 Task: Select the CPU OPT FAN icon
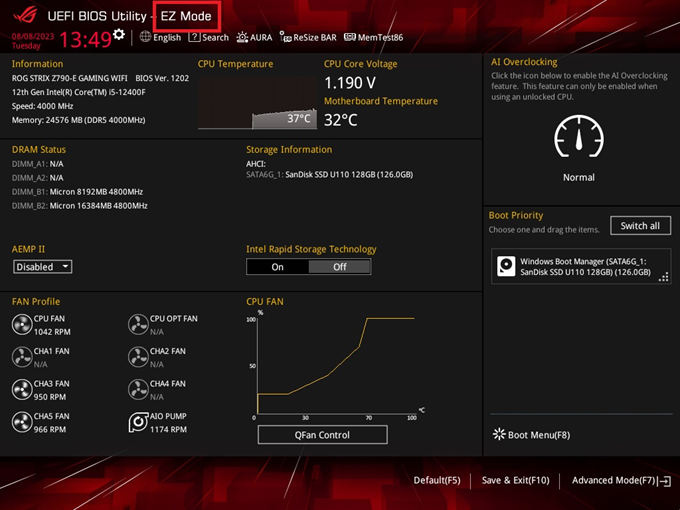(x=138, y=324)
